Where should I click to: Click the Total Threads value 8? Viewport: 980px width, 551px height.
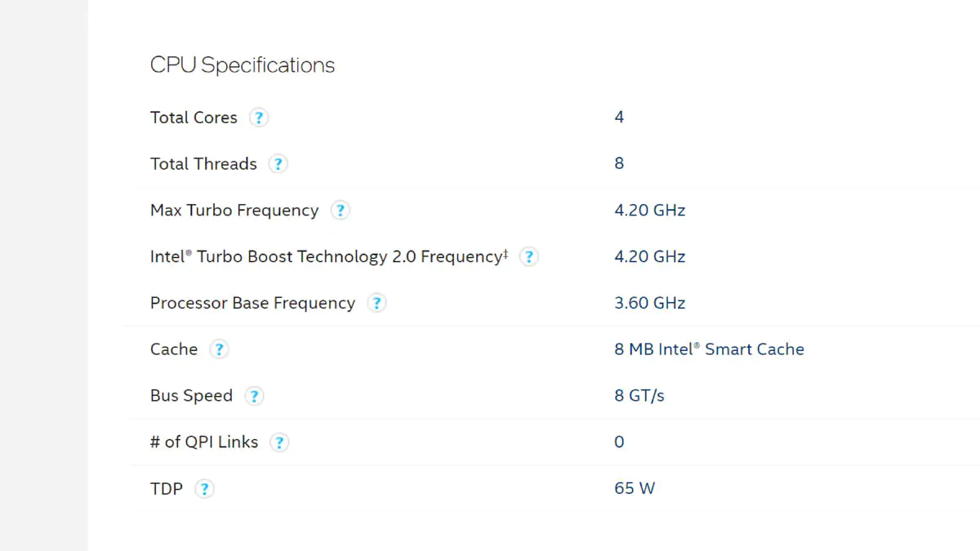click(x=619, y=163)
